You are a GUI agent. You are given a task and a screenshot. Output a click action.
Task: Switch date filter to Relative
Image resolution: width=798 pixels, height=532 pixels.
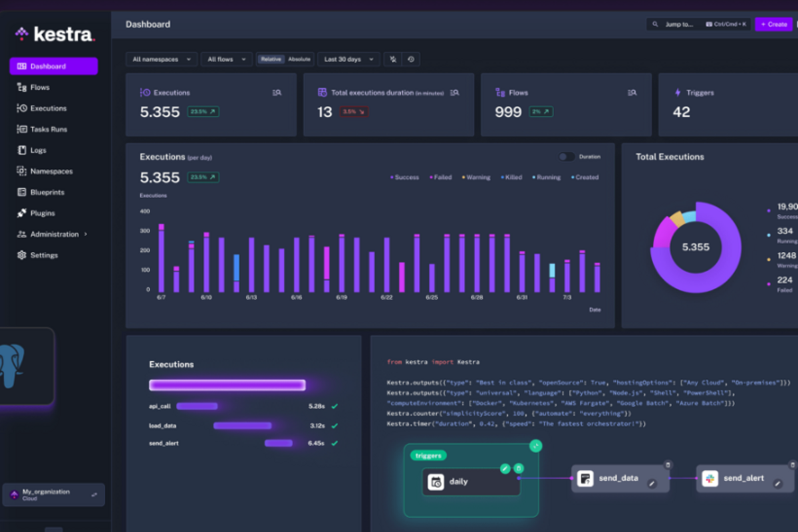point(271,59)
